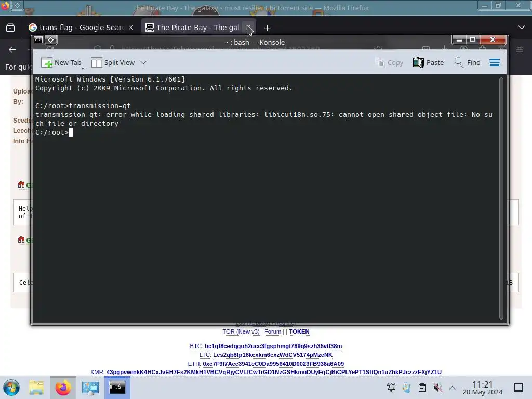
Task: Close the Konsole window
Action: [x=493, y=39]
